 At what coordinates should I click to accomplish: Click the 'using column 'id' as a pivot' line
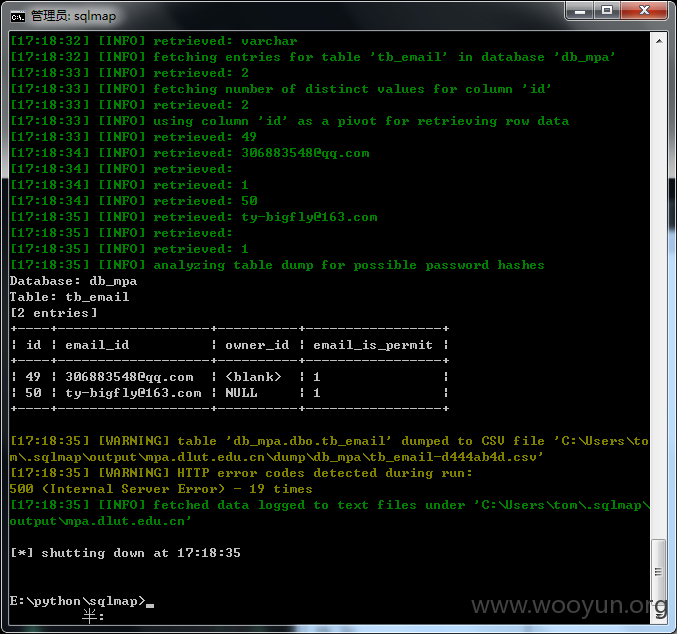point(289,121)
